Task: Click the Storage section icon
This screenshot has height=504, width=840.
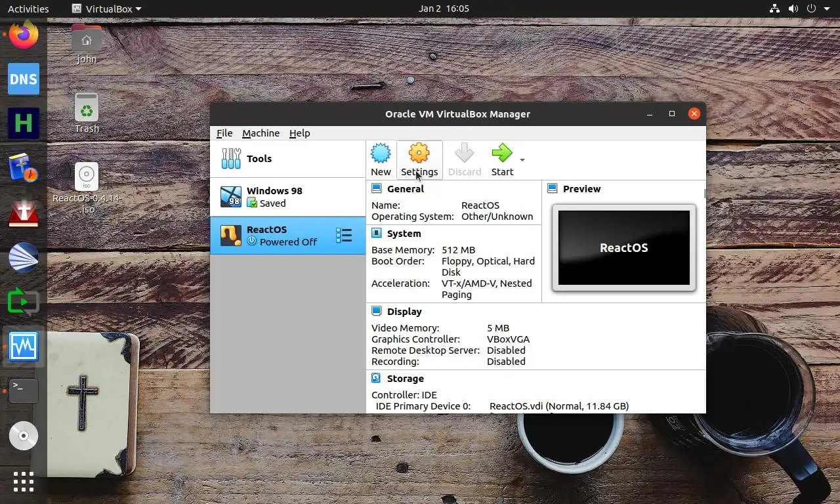Action: coord(376,378)
